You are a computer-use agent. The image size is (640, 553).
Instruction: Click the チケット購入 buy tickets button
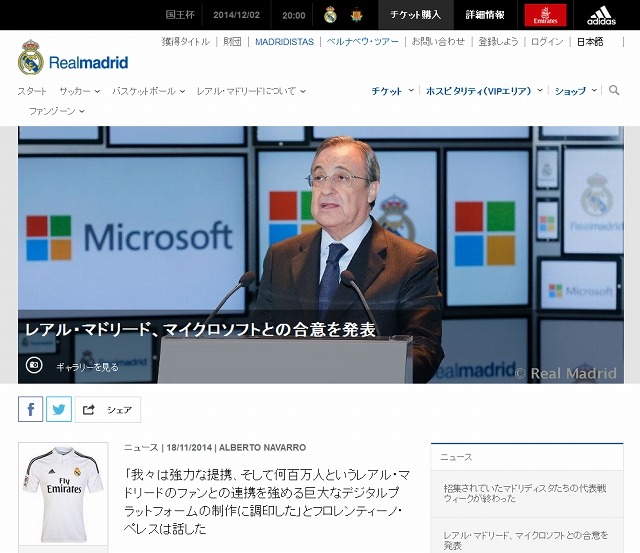pos(416,15)
